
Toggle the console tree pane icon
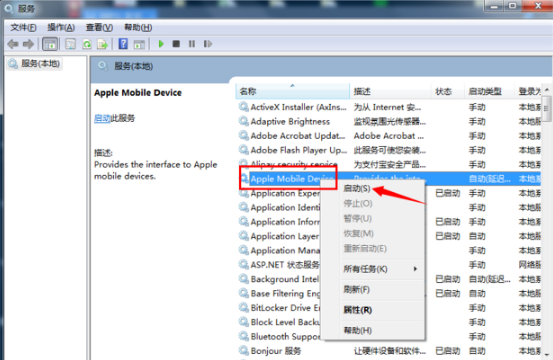[x=50, y=44]
